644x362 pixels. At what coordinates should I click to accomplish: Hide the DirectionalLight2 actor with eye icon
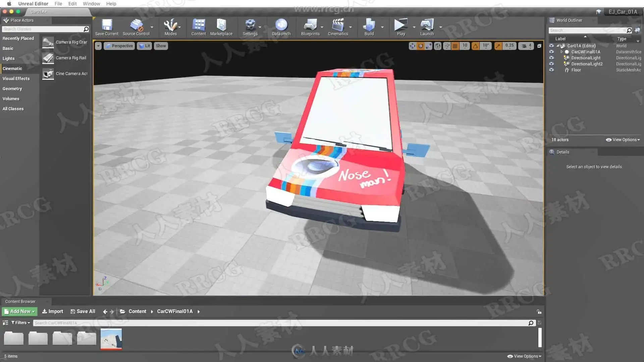(551, 64)
